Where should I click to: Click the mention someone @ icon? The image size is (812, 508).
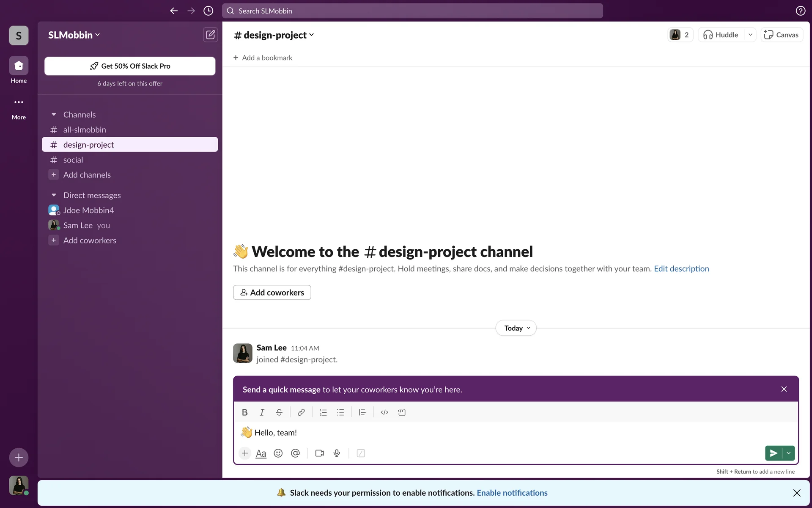pos(295,453)
